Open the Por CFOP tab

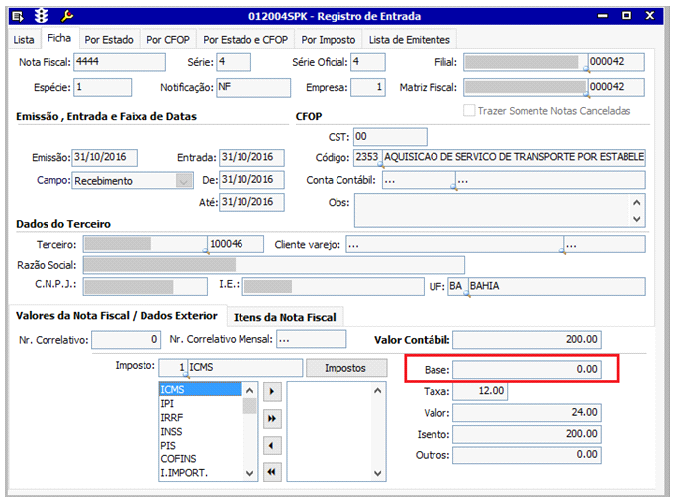point(167,39)
